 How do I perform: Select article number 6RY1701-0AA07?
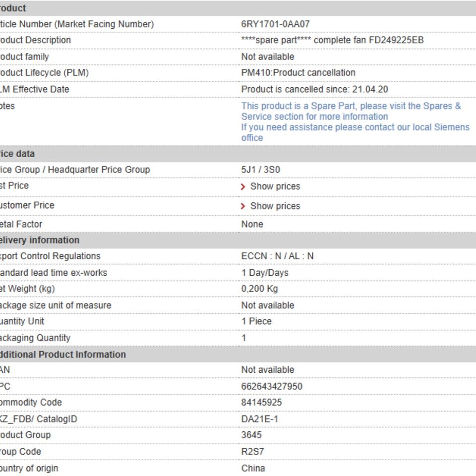275,24
